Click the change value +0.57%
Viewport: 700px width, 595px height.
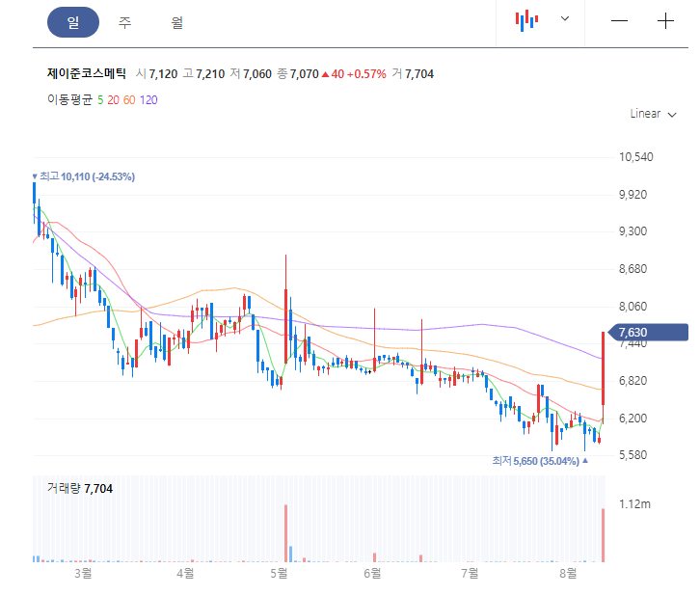[366, 74]
